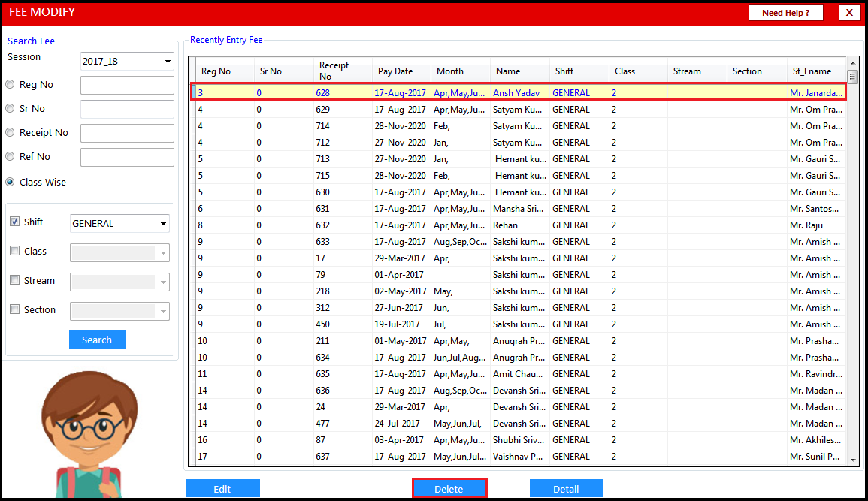Select the Rehan row
The height and width of the screenshot is (501, 868).
[x=519, y=225]
